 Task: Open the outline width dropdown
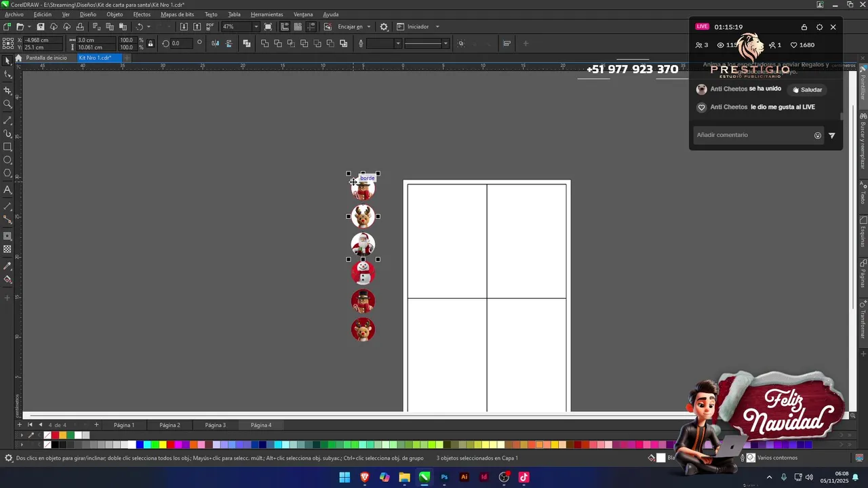[x=398, y=43]
